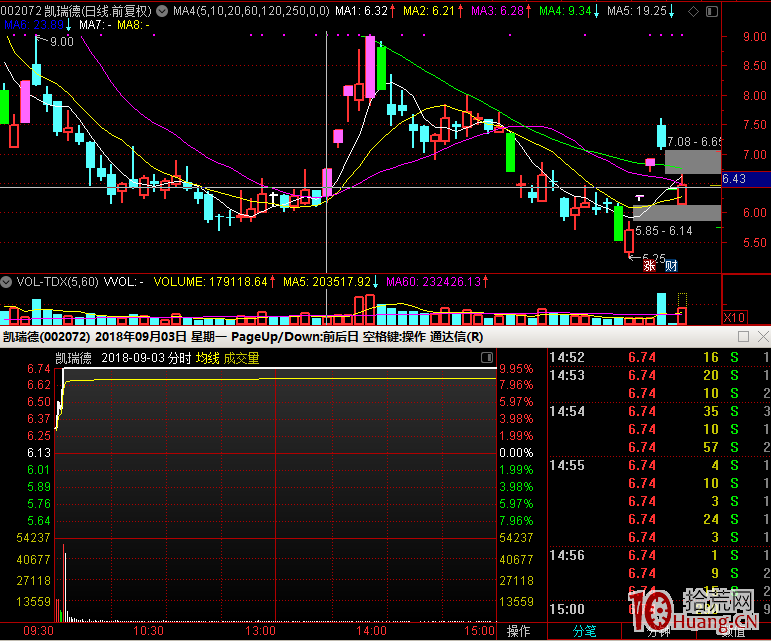Click the 操作 button
771x641 pixels.
coord(518,631)
